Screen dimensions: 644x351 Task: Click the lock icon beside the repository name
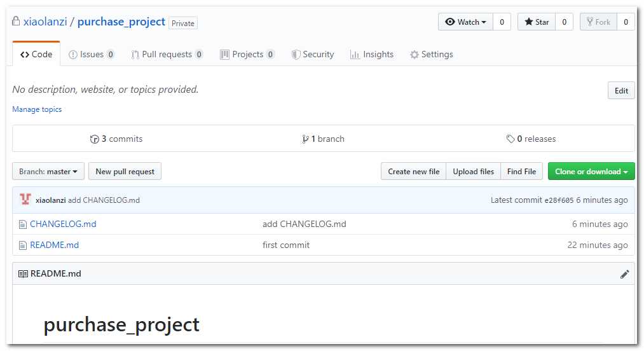pyautogui.click(x=16, y=21)
